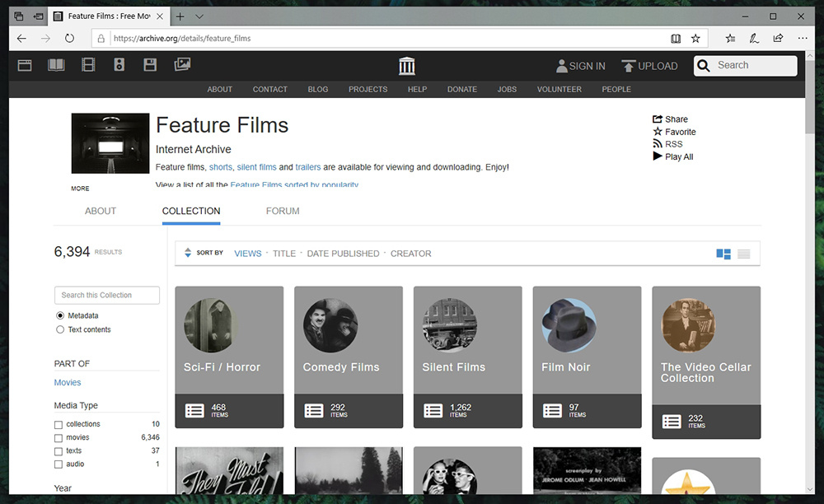Click the trailers link in description
Image resolution: width=824 pixels, height=504 pixels.
pos(308,167)
